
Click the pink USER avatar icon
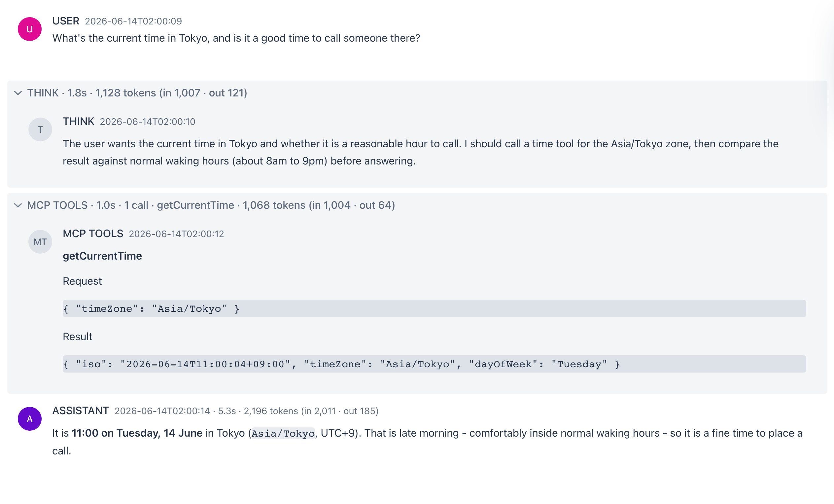coord(29,29)
